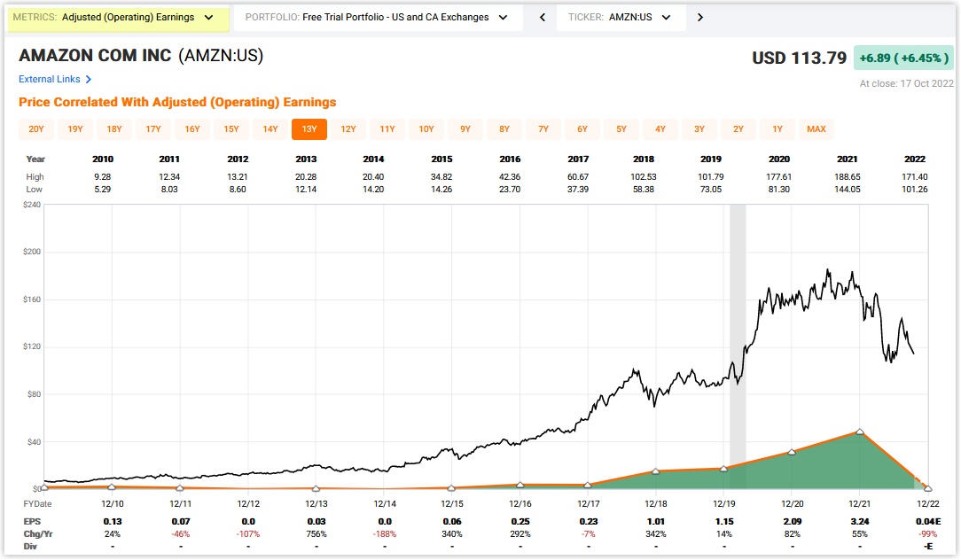Viewport: 961px width, 560px height.
Task: Click the price change +6.89 badge
Action: (904, 58)
